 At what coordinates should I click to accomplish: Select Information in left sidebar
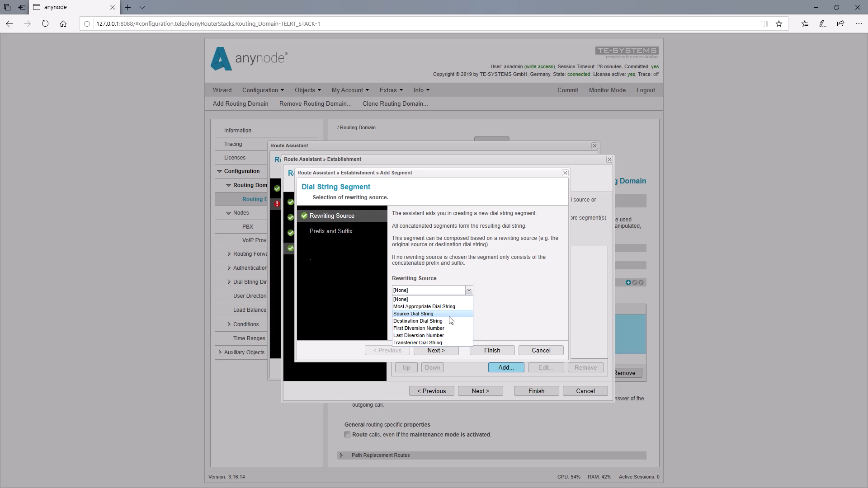click(x=238, y=131)
